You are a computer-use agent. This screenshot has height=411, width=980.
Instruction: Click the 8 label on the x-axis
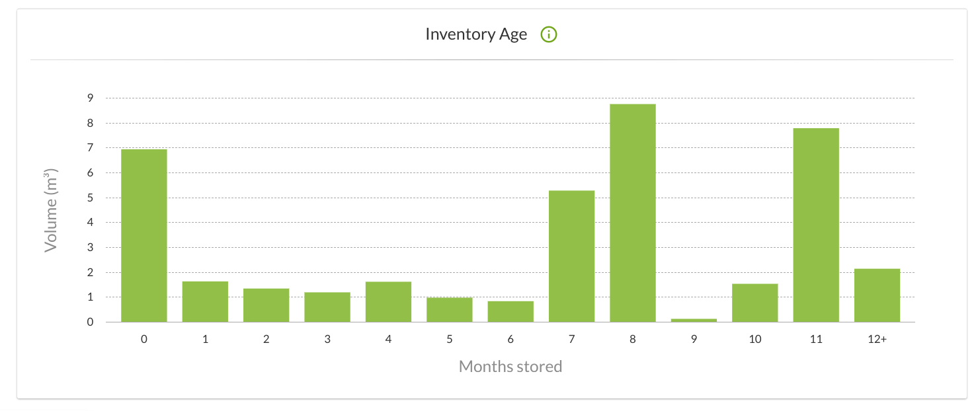(x=633, y=340)
